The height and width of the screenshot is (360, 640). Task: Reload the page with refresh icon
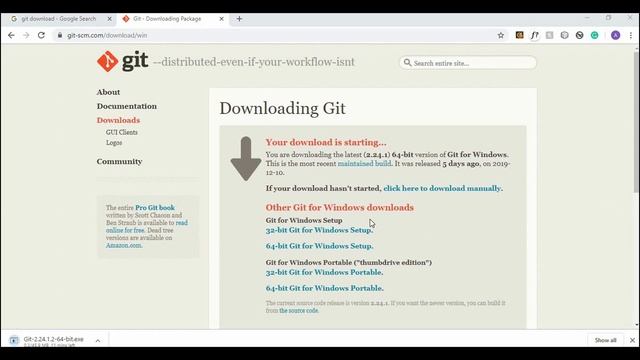(41, 36)
